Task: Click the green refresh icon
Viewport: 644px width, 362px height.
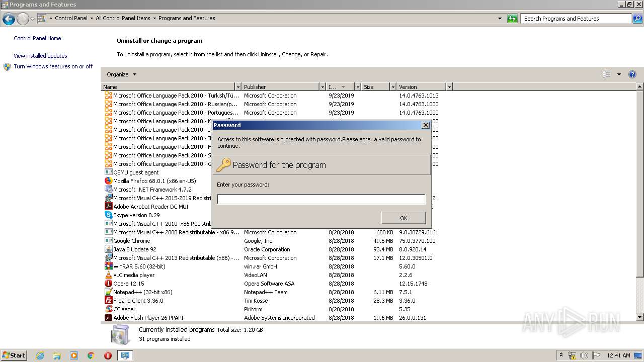Action: coord(512,19)
